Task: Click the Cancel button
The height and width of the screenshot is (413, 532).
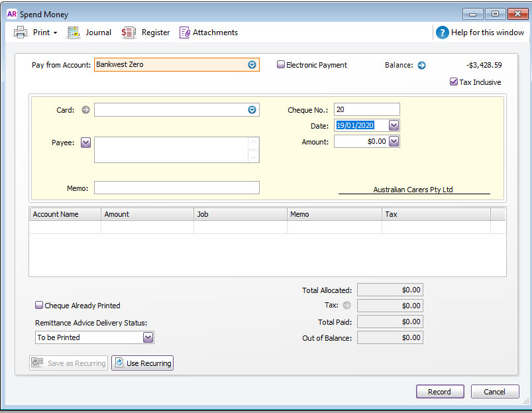Action: coord(494,392)
